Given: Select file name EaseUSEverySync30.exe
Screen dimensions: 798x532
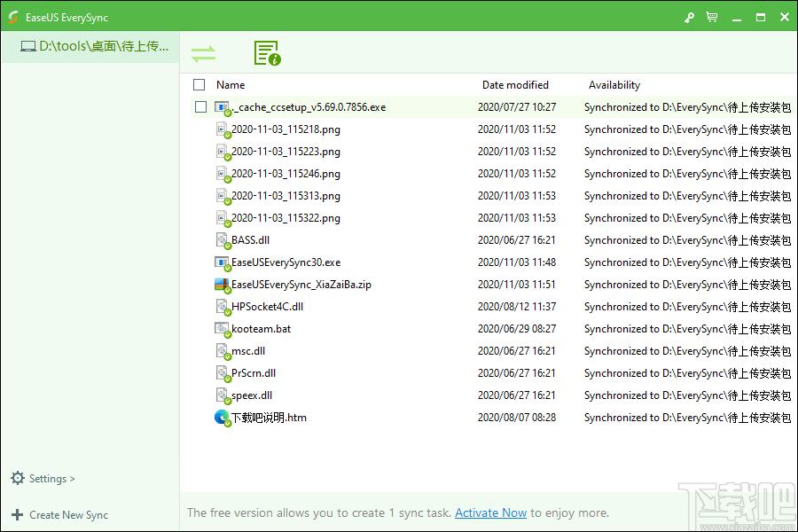Looking at the screenshot, I should pos(286,262).
